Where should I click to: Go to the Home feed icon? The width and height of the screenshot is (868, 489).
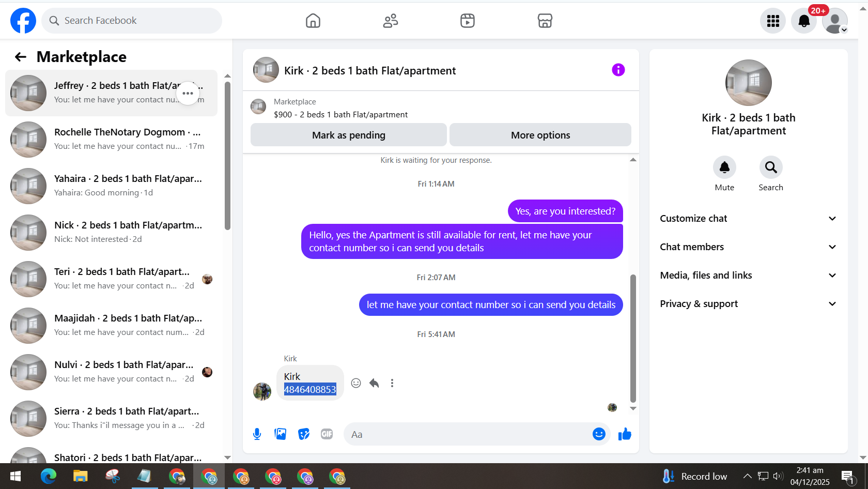[313, 21]
